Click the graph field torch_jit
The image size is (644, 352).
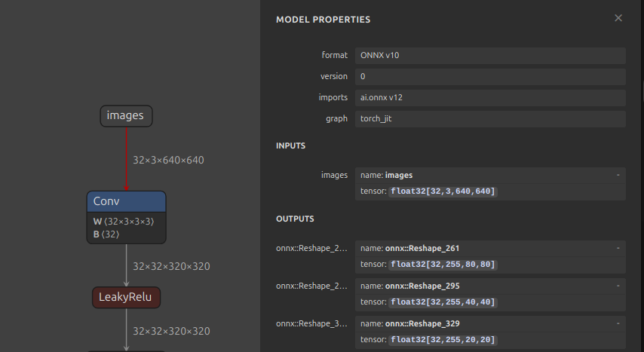pyautogui.click(x=489, y=119)
